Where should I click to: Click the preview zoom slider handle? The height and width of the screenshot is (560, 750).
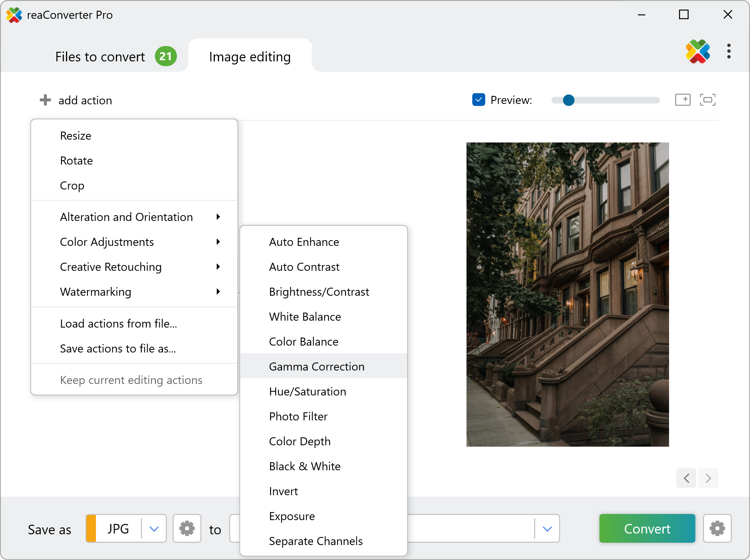tap(569, 100)
